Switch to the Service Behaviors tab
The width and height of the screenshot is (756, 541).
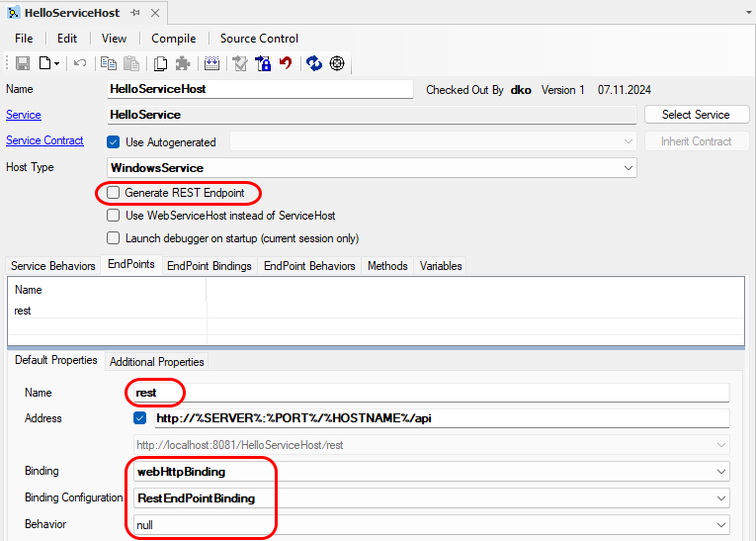[53, 266]
